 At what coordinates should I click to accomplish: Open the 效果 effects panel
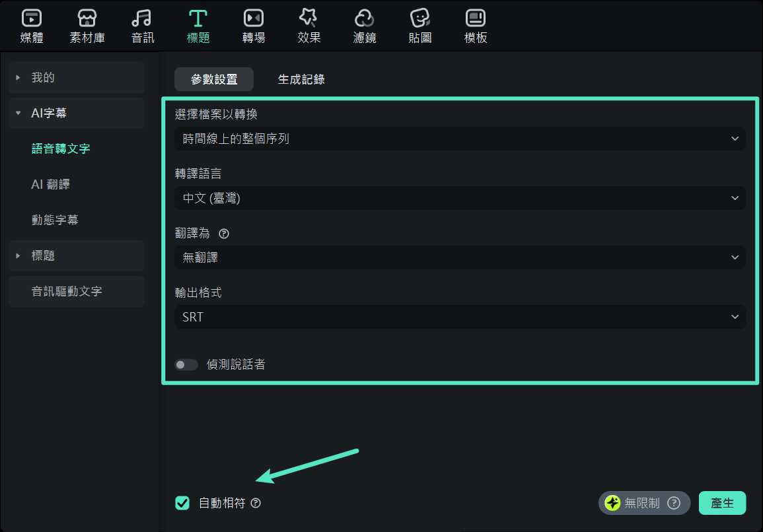pyautogui.click(x=309, y=25)
